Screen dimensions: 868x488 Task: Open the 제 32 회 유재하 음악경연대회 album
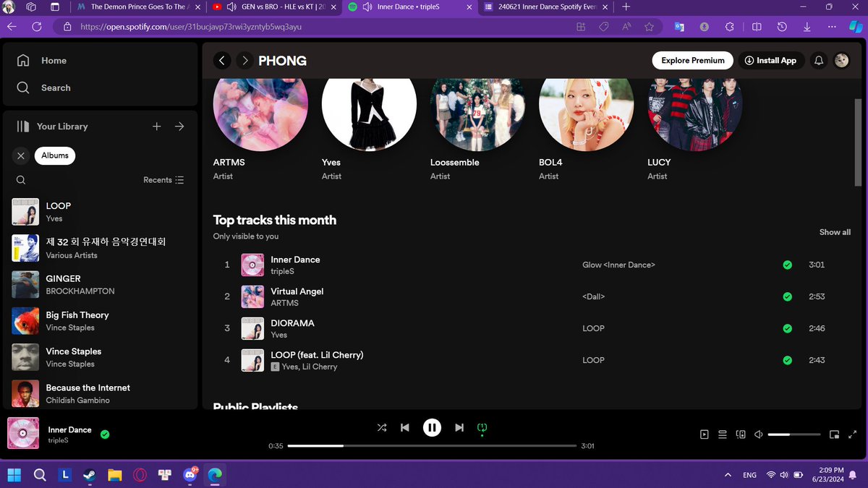100,248
